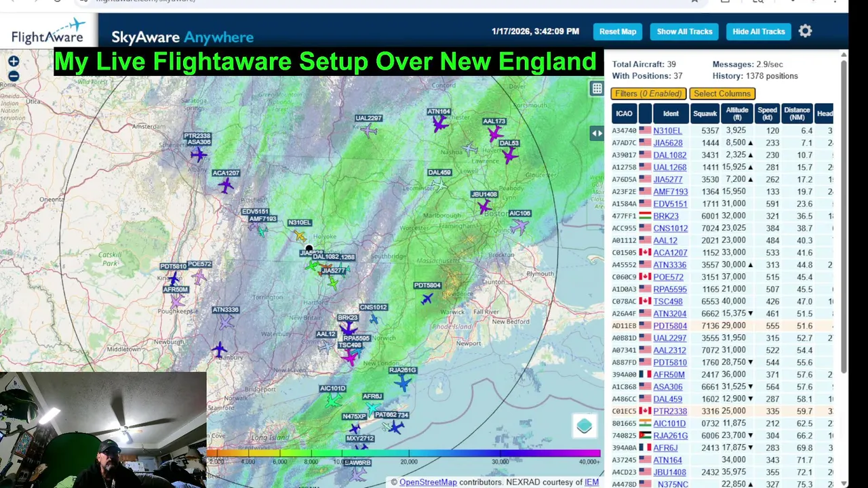Select the AIC101D aircraft icon
This screenshot has width=868, height=488.
(x=332, y=401)
